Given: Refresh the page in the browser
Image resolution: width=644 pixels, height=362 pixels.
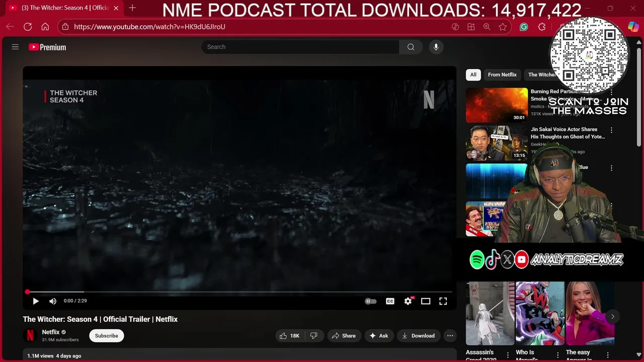Looking at the screenshot, I should (28, 27).
